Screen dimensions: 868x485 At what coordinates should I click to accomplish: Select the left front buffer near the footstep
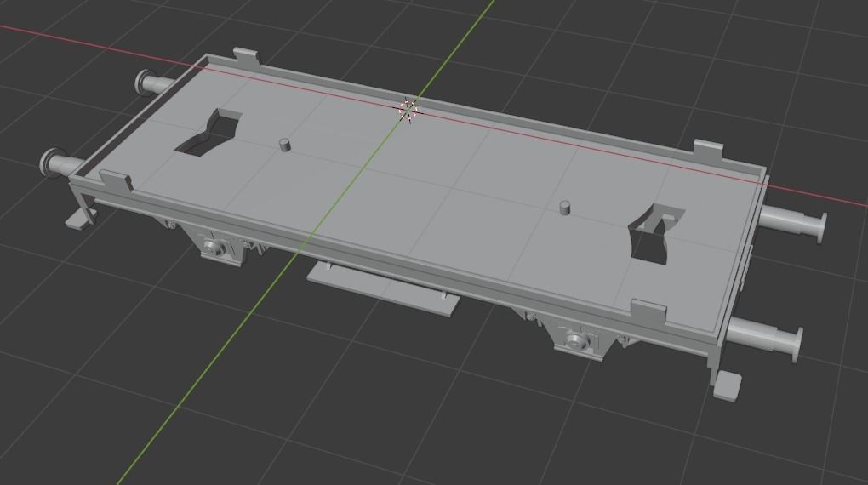(61, 163)
